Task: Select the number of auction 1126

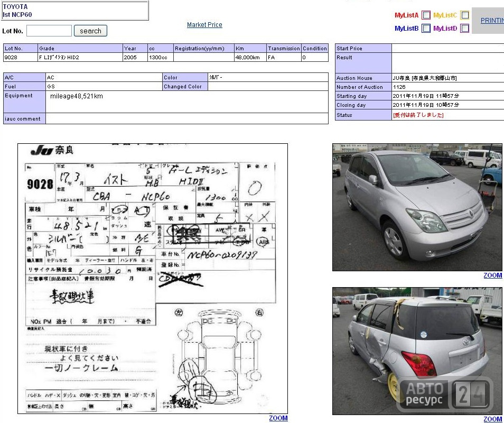Action: pos(399,87)
